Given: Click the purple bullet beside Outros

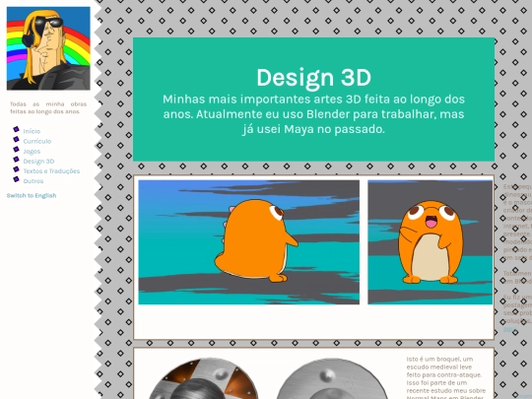Looking at the screenshot, I should pos(16,179).
